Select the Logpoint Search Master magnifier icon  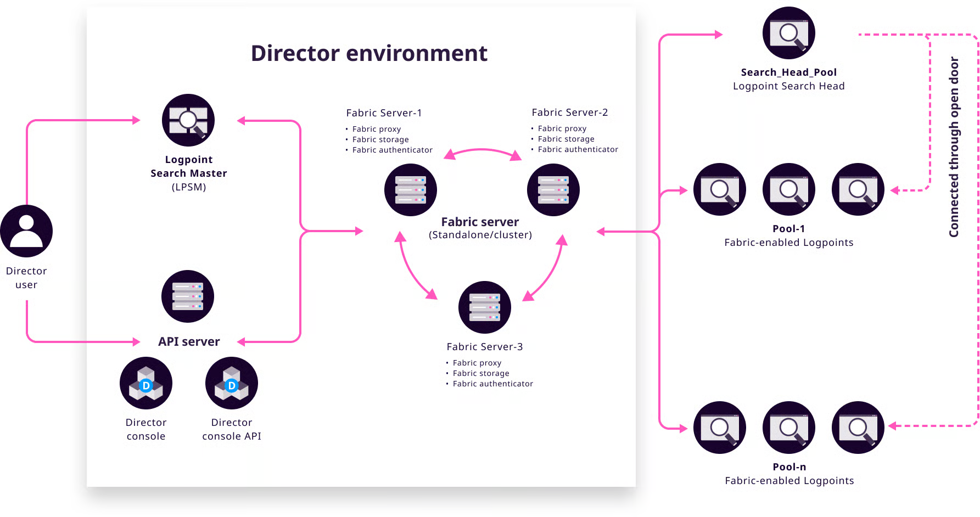click(x=188, y=120)
